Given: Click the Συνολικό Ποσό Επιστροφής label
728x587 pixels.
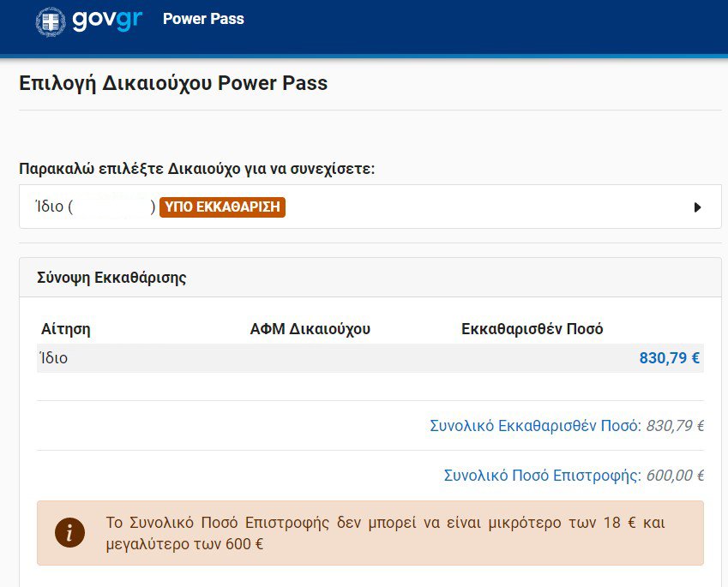Looking at the screenshot, I should [542, 476].
